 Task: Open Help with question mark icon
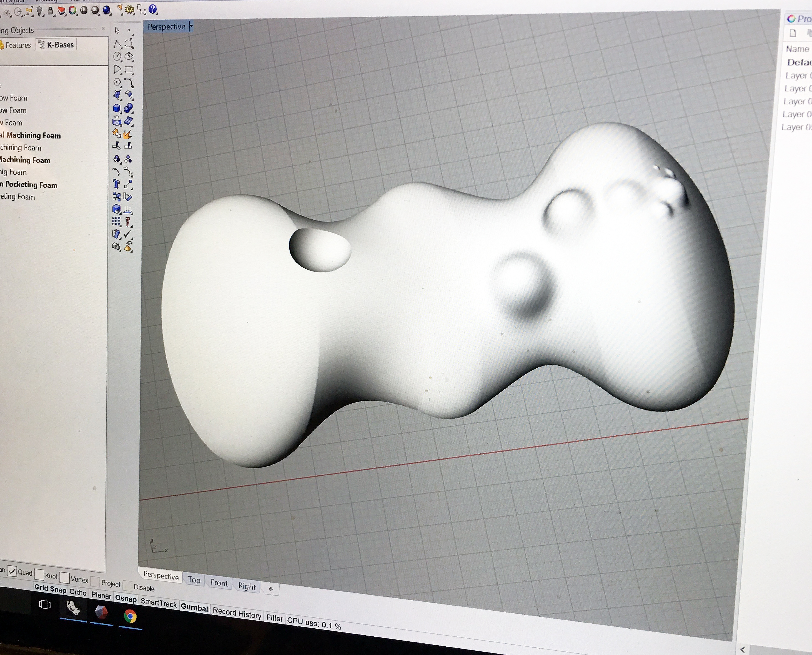(x=153, y=9)
